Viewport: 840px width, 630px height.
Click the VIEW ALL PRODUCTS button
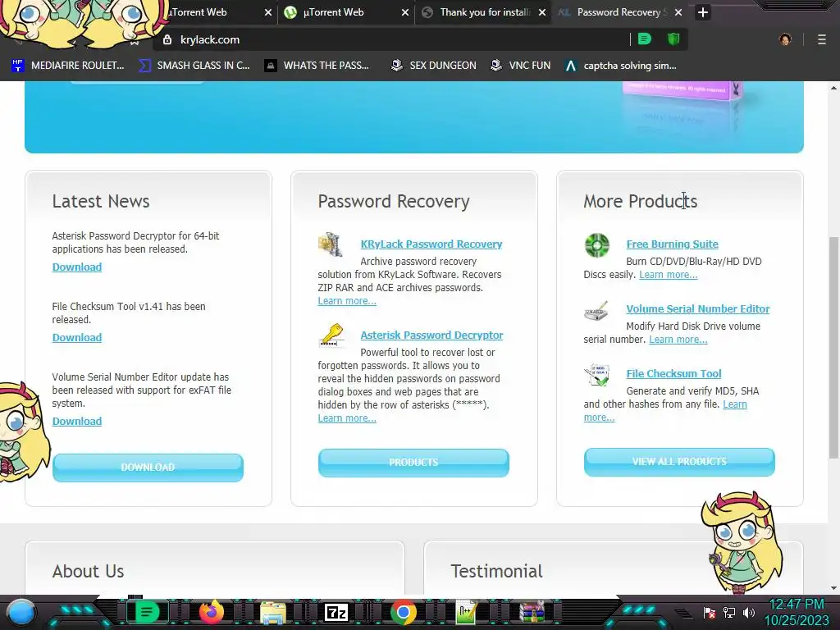point(679,461)
